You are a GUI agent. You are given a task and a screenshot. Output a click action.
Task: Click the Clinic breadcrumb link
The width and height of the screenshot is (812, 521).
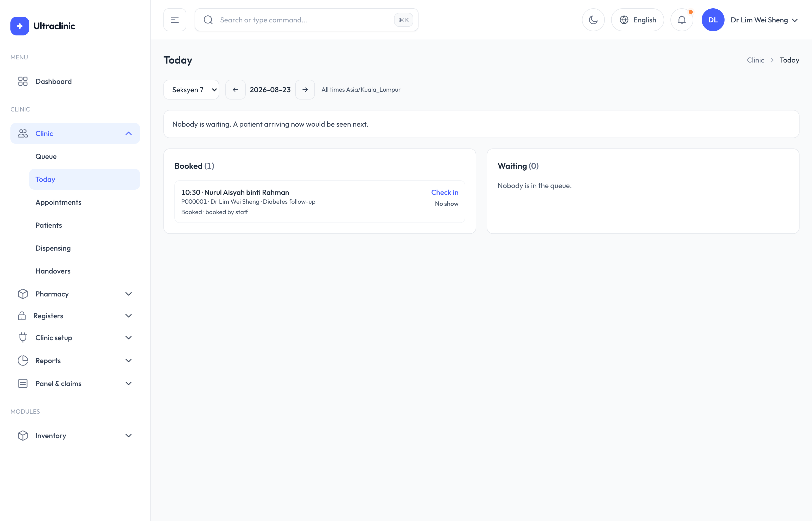(x=755, y=60)
